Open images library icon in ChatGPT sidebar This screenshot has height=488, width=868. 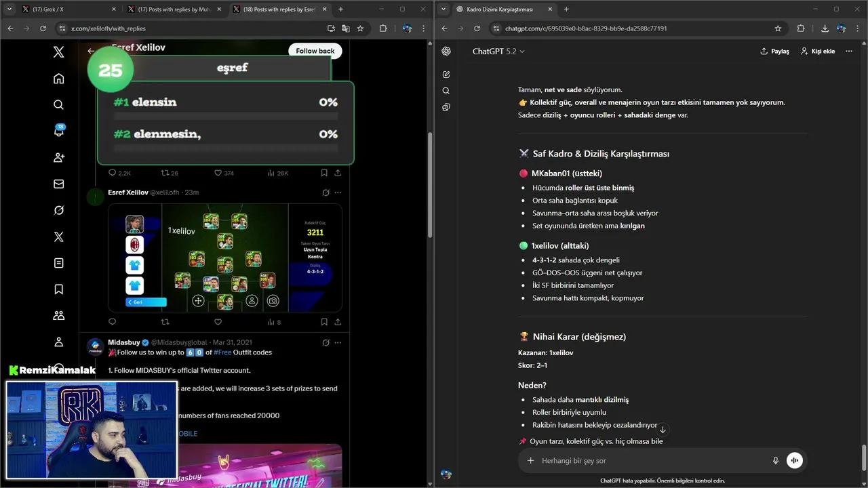click(446, 107)
